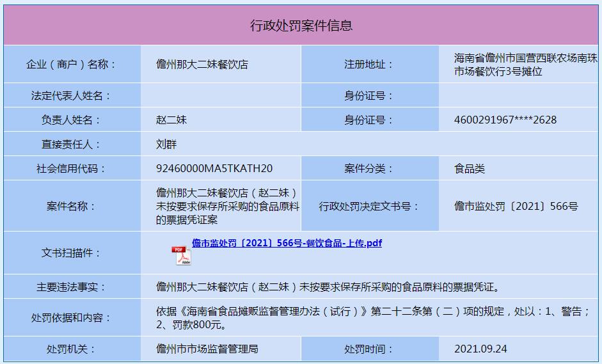This screenshot has height=364, width=602.
Task: Click the registered address value text
Action: (x=525, y=65)
